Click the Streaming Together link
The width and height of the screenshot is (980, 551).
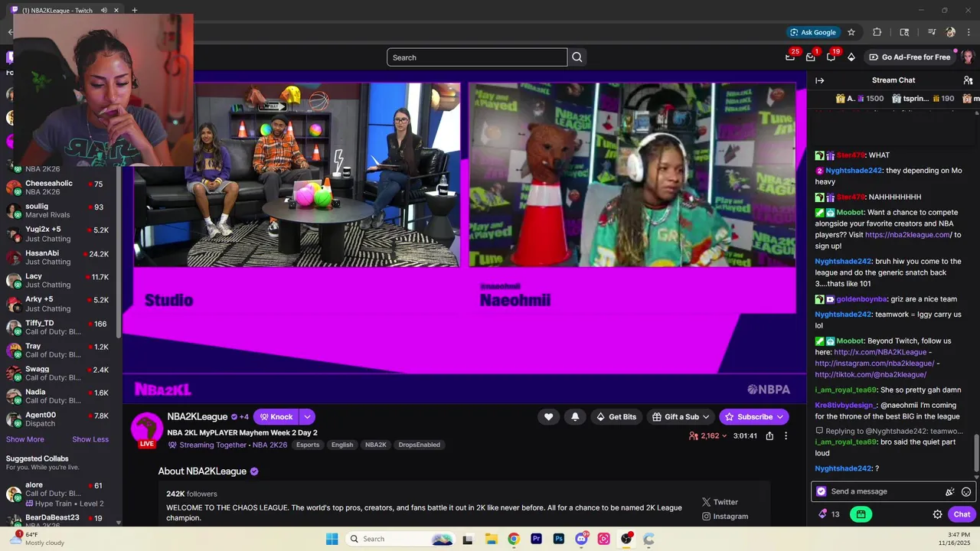click(212, 445)
